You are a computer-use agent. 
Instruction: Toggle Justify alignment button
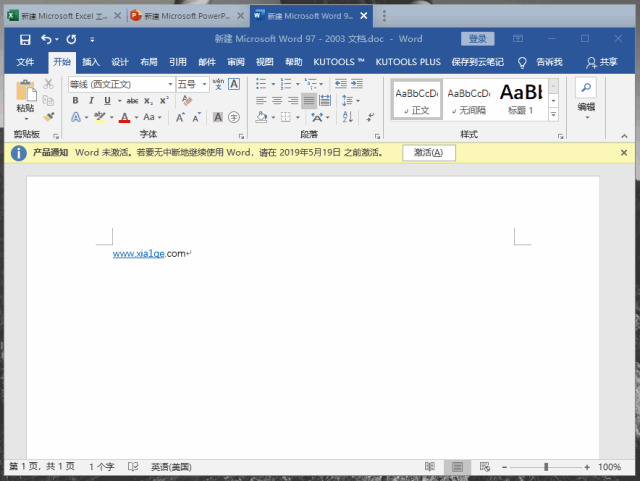309,100
